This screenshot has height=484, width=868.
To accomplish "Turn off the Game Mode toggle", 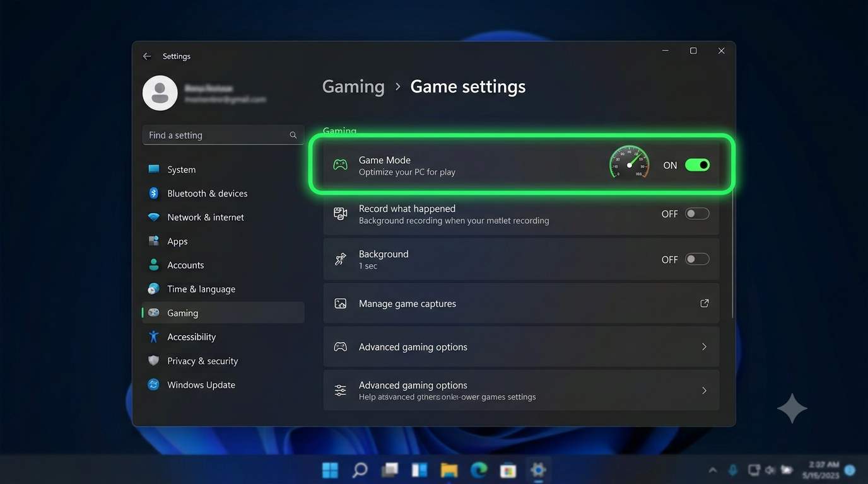I will pyautogui.click(x=697, y=165).
